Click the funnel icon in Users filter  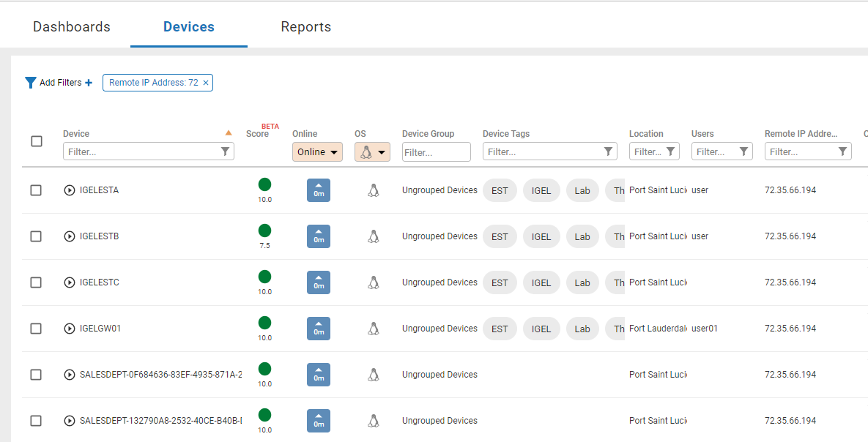click(x=743, y=151)
